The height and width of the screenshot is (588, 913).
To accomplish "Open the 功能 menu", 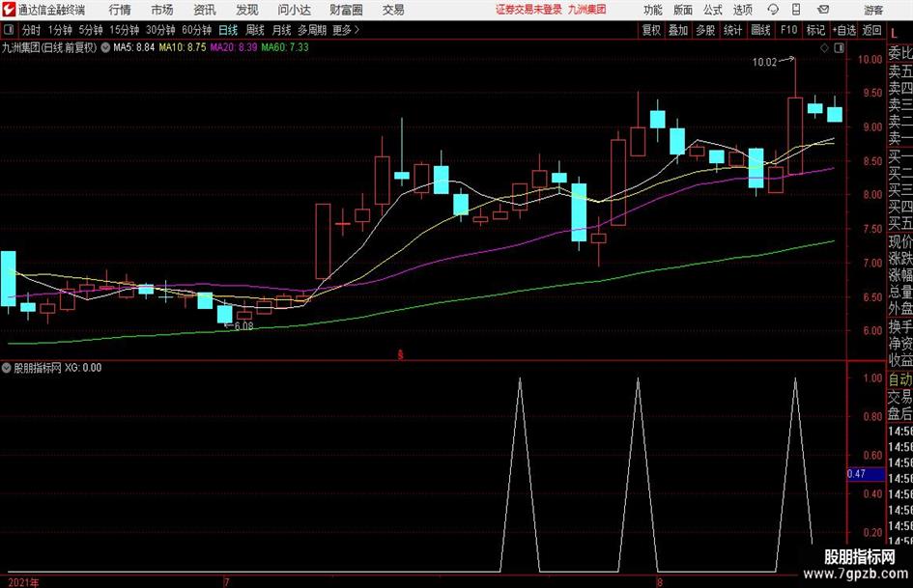I will click(653, 10).
